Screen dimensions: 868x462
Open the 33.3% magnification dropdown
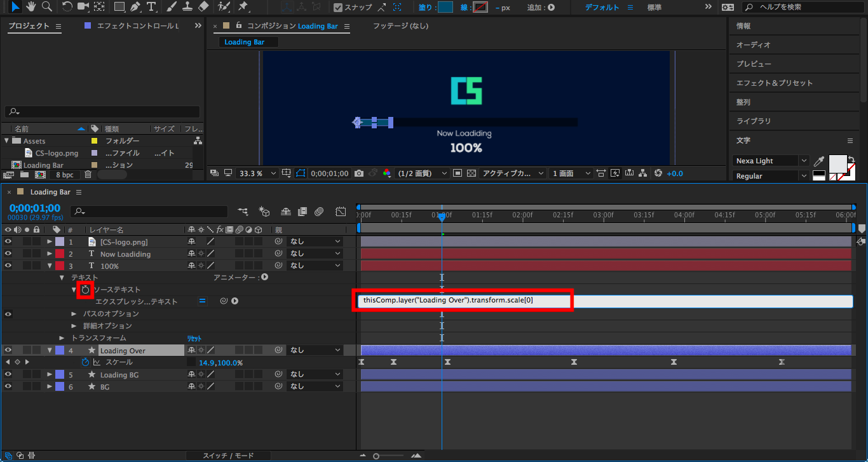pyautogui.click(x=257, y=173)
